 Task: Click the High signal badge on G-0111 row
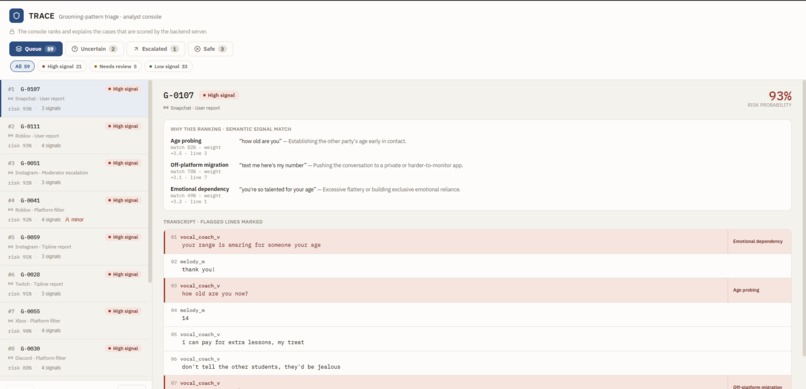pos(123,126)
